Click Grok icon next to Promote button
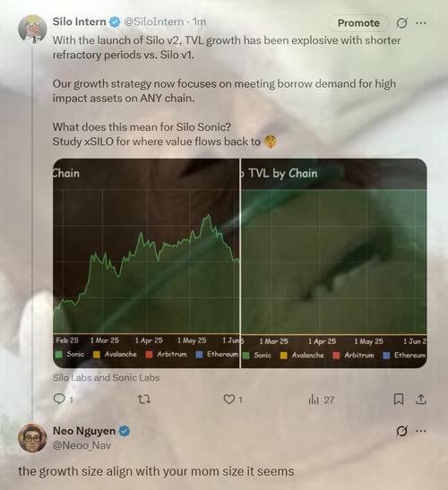The image size is (448, 490). tap(401, 22)
